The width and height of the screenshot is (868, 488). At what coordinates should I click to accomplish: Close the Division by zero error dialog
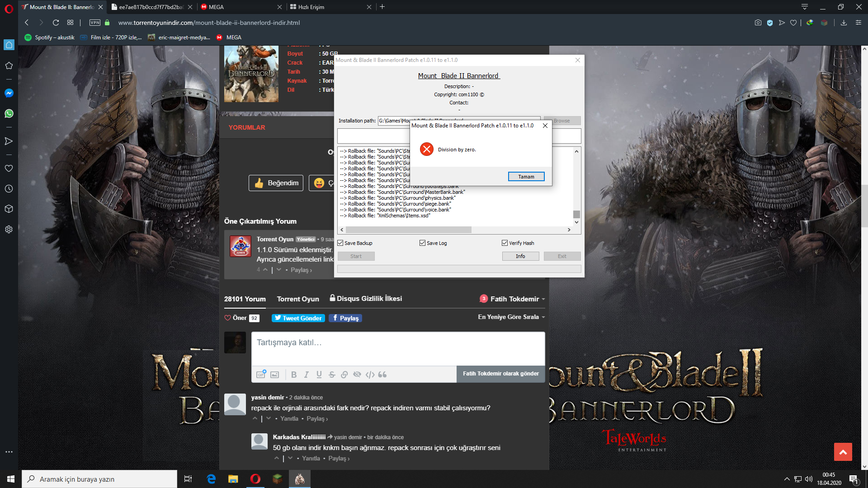(x=545, y=126)
